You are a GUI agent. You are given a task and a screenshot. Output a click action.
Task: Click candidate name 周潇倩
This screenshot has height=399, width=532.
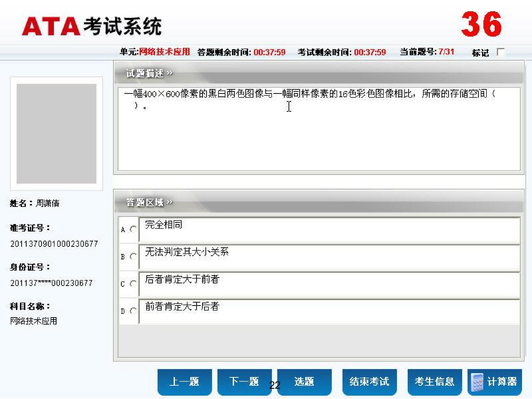tap(48, 203)
